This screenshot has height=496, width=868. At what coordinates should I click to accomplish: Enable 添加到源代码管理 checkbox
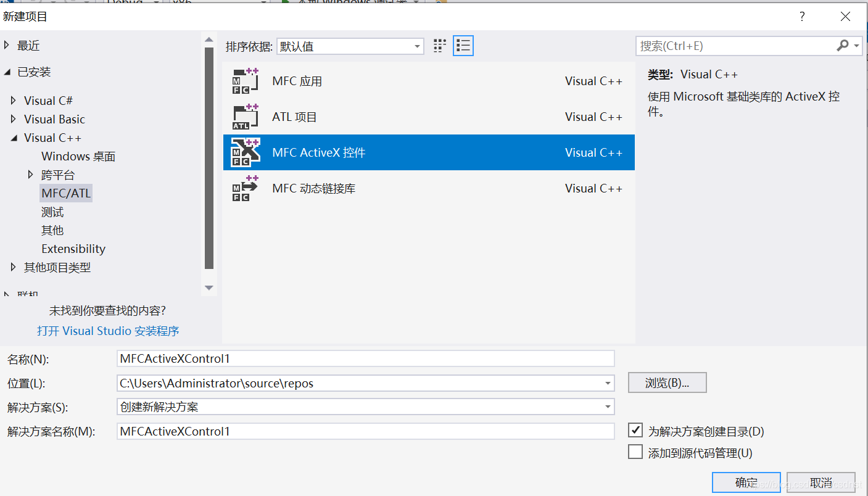click(x=635, y=452)
